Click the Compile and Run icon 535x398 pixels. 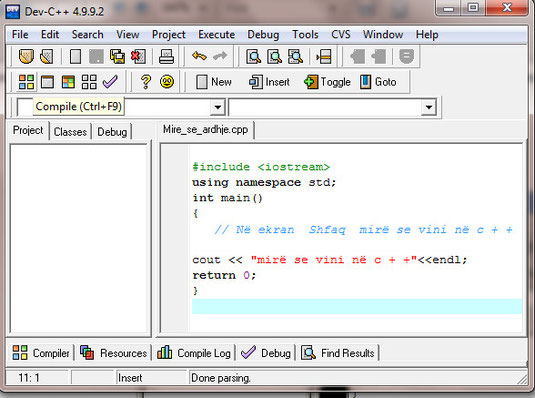click(68, 82)
